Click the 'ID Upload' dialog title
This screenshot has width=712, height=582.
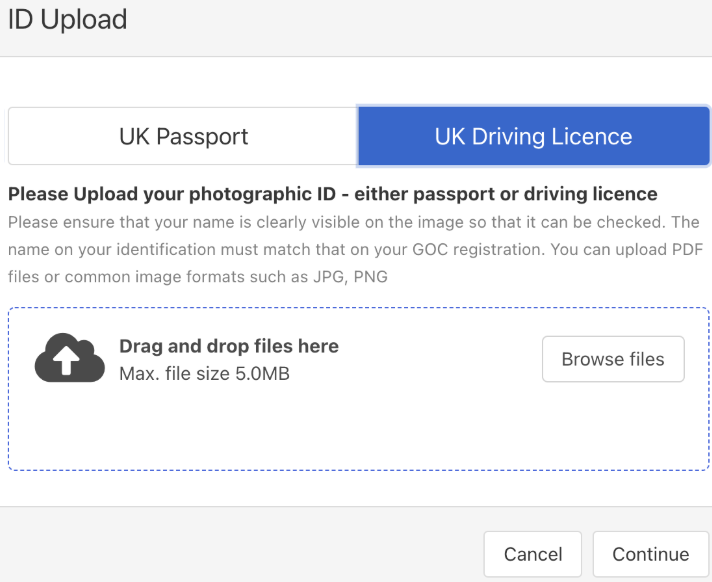pos(67,19)
